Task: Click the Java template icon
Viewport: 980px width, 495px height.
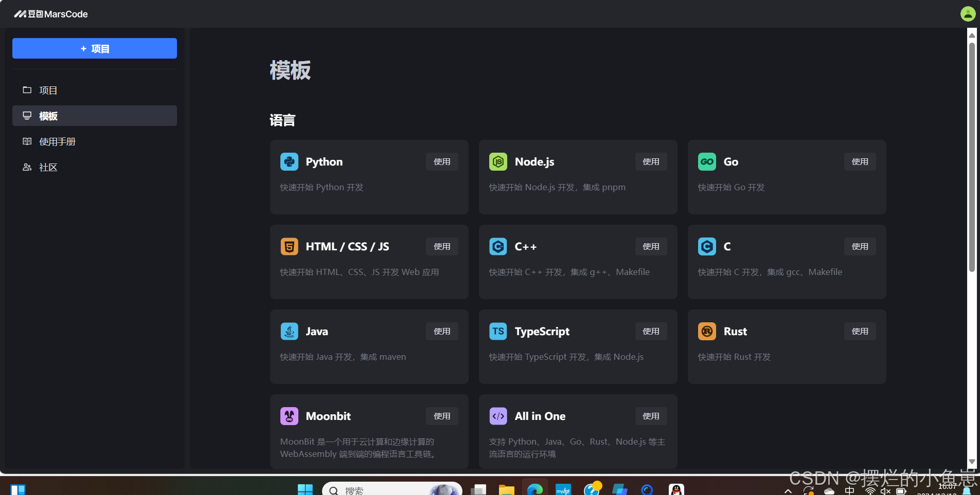Action: [289, 331]
